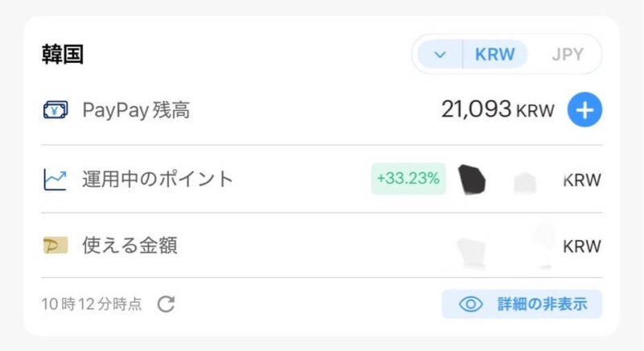
Task: Click the refresh icon beside the timestamp
Action: pyautogui.click(x=166, y=304)
